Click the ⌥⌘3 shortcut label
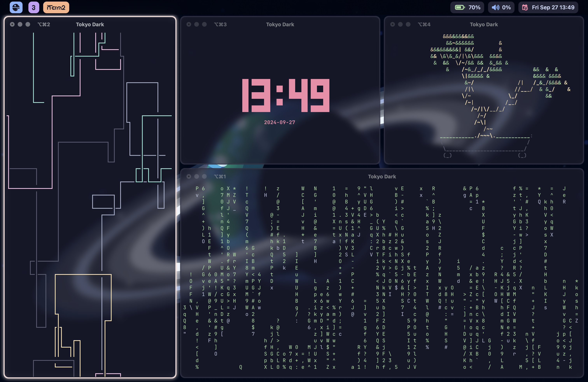 (220, 25)
